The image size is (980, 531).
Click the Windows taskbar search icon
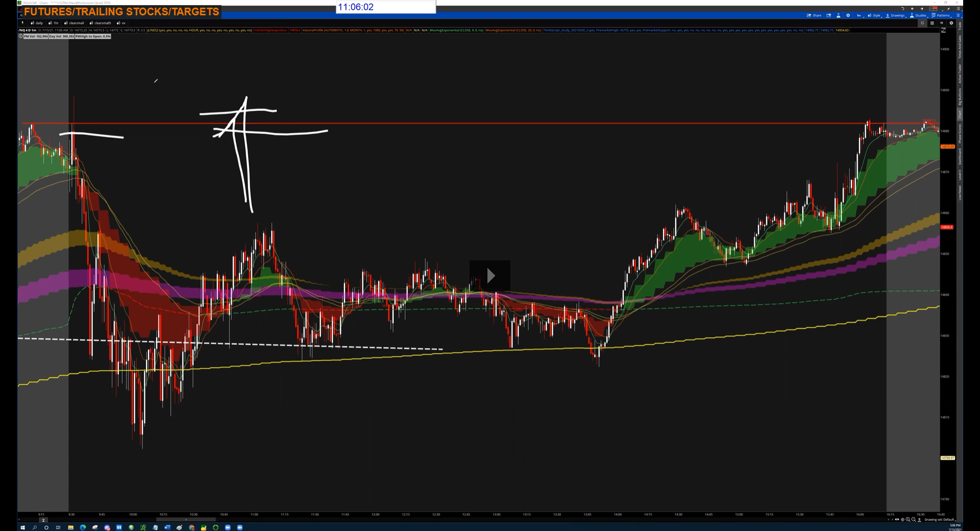pos(35,527)
